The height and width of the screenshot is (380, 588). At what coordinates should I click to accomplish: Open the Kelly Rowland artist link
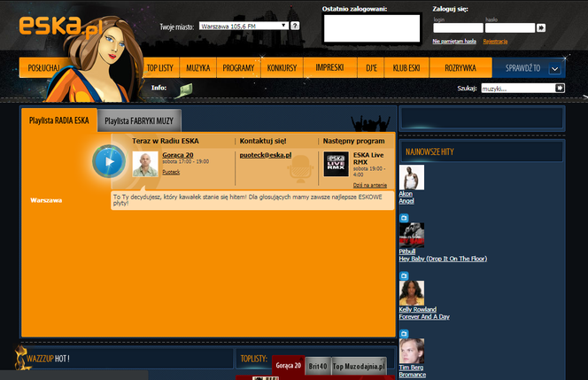point(418,309)
